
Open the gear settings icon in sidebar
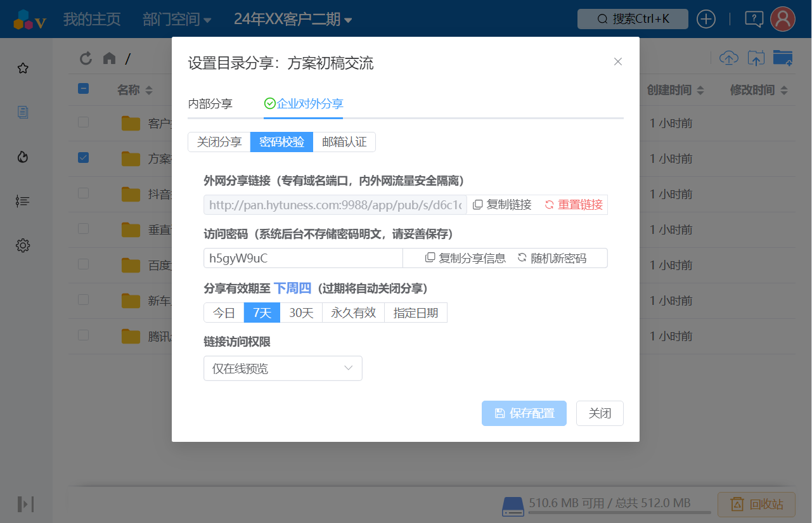pyautogui.click(x=23, y=245)
